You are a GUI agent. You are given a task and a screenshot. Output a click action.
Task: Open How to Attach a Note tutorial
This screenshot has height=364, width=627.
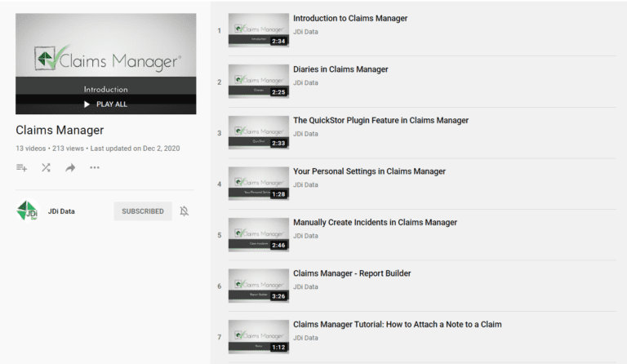coord(397,325)
